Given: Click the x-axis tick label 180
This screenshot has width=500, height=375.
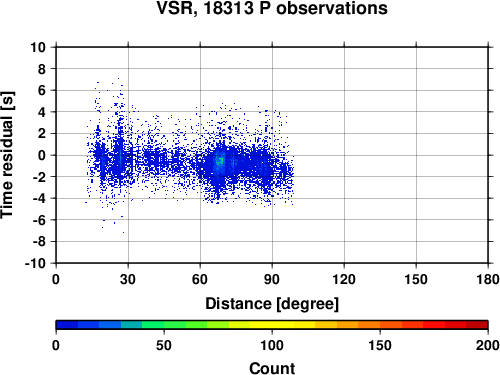Looking at the screenshot, I should coord(488,279).
